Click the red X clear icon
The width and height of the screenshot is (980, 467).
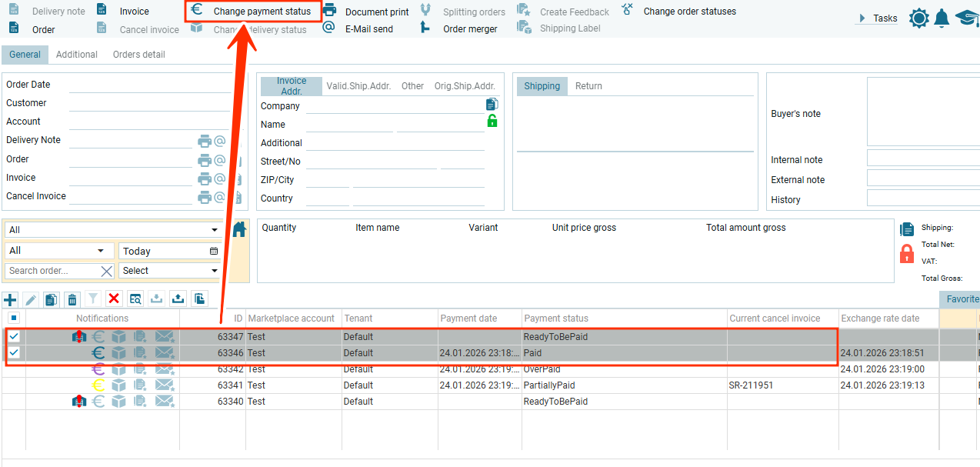click(x=114, y=299)
